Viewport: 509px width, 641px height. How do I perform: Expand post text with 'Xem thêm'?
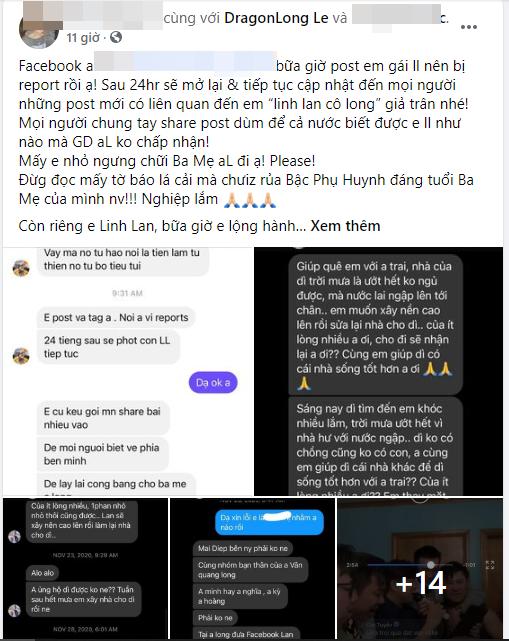345,226
